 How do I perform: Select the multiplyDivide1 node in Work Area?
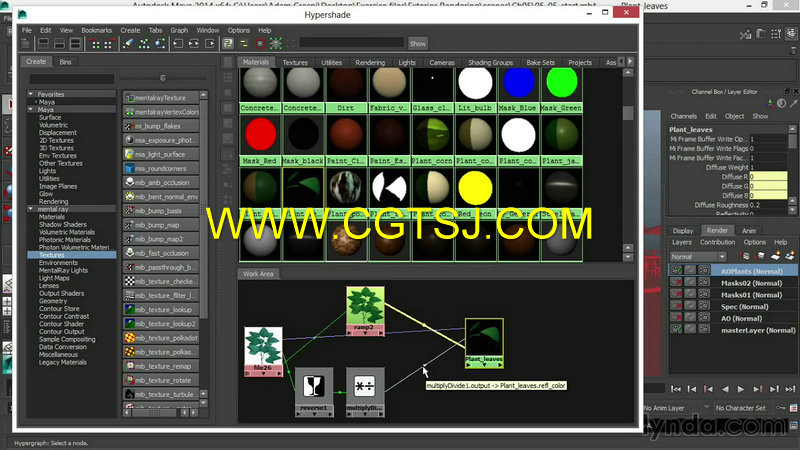365,391
